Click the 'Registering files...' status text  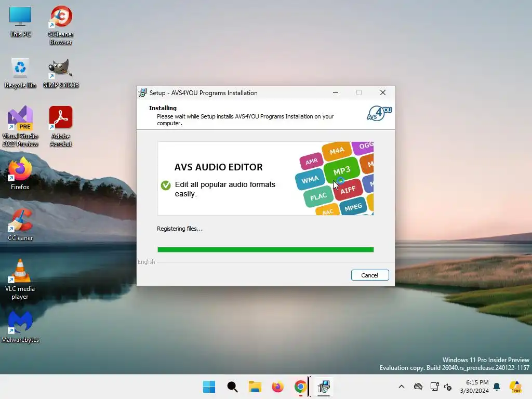point(180,229)
